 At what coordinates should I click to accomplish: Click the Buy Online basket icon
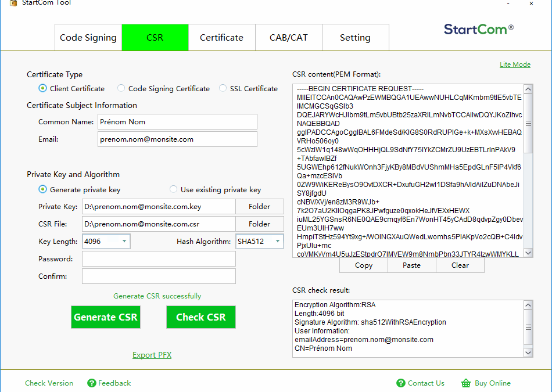click(x=466, y=383)
